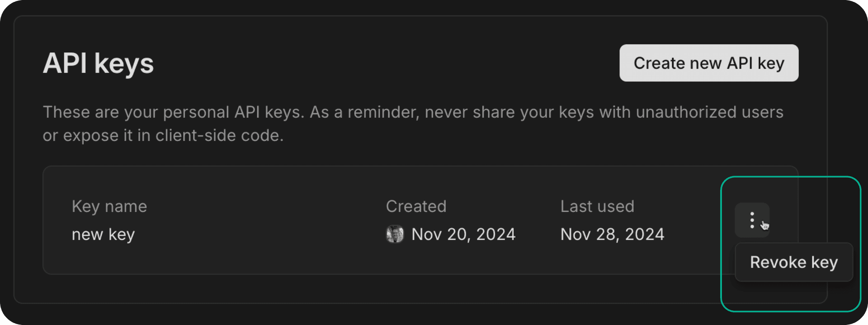The height and width of the screenshot is (325, 868).
Task: Click the avatar thumbnail in the Created column
Action: 394,234
